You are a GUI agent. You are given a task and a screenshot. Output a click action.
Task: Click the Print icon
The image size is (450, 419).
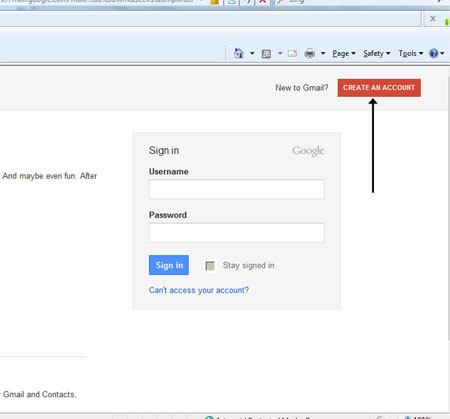pos(310,53)
